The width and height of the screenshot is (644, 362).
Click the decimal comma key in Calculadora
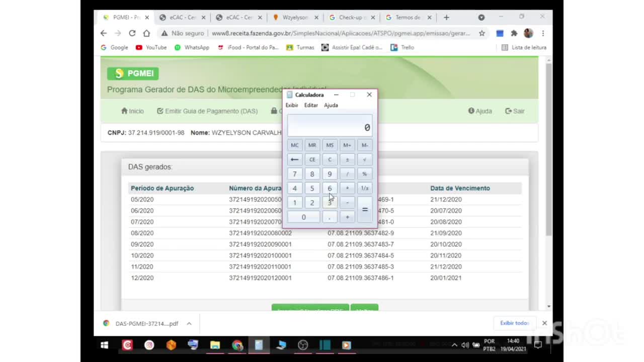(330, 217)
